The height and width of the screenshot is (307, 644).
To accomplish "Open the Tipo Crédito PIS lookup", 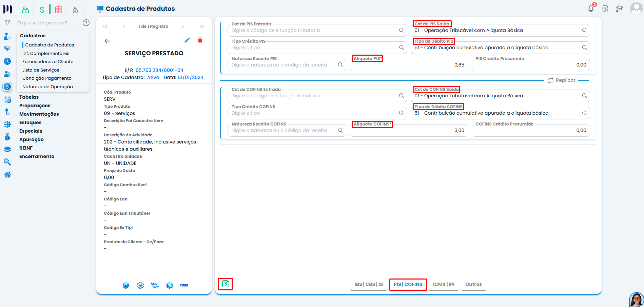I will [402, 47].
